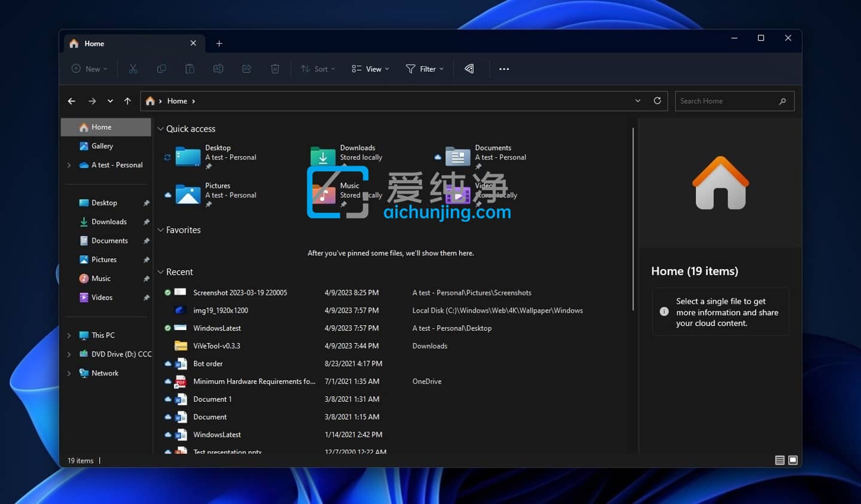Go back with the left arrow
The width and height of the screenshot is (861, 504).
pyautogui.click(x=72, y=101)
